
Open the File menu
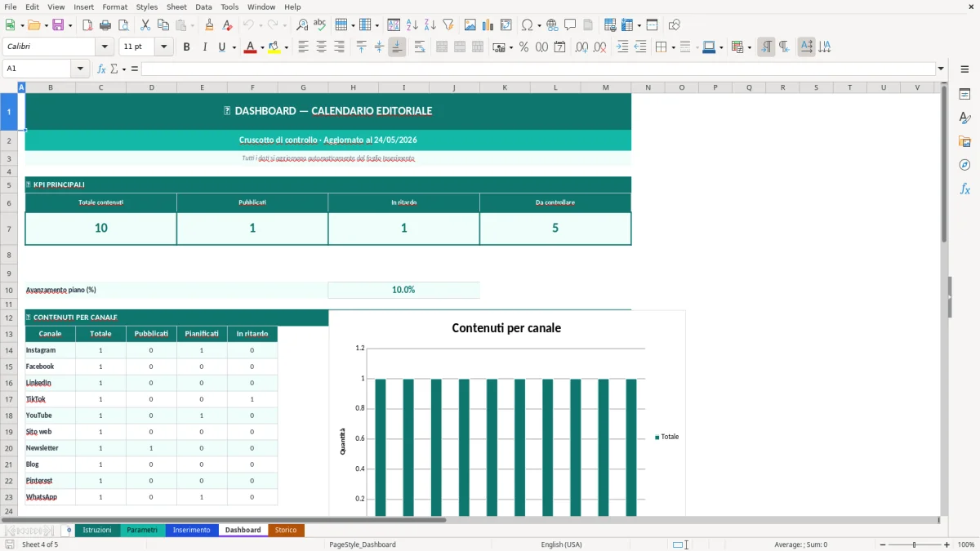(x=11, y=7)
